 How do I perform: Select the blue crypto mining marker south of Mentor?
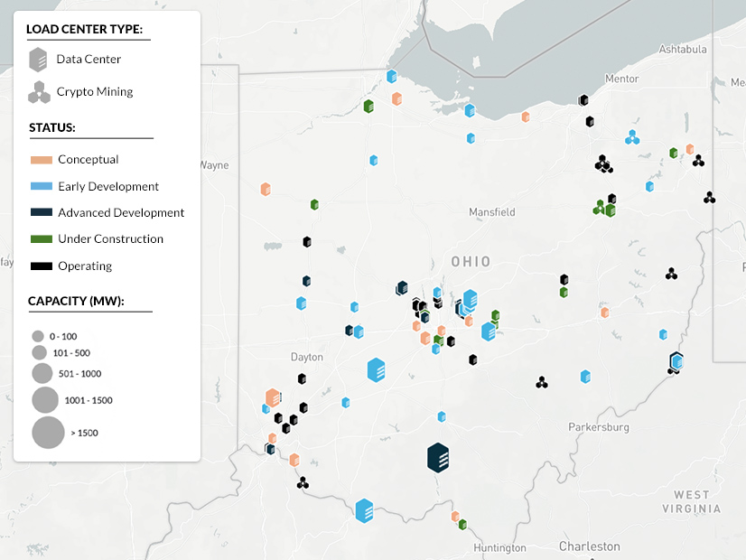(x=632, y=137)
